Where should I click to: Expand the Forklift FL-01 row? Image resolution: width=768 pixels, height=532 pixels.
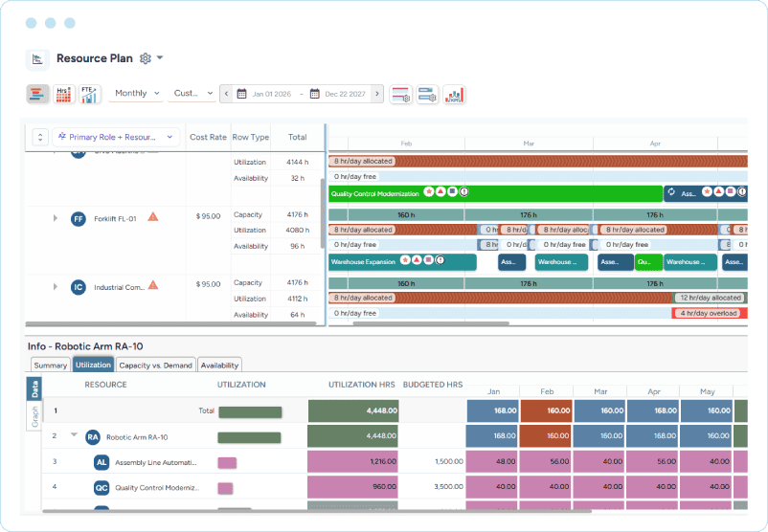(55, 218)
